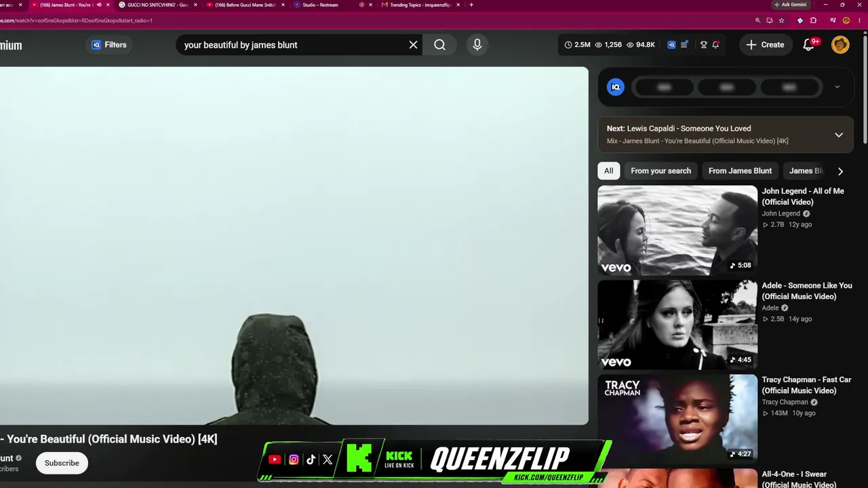Click the 4:45 duration on Adele thumbnail
The image size is (868, 488).
(x=741, y=359)
